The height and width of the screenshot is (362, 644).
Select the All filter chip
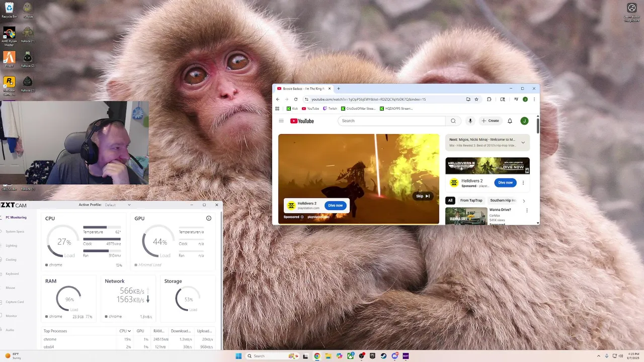pos(450,201)
